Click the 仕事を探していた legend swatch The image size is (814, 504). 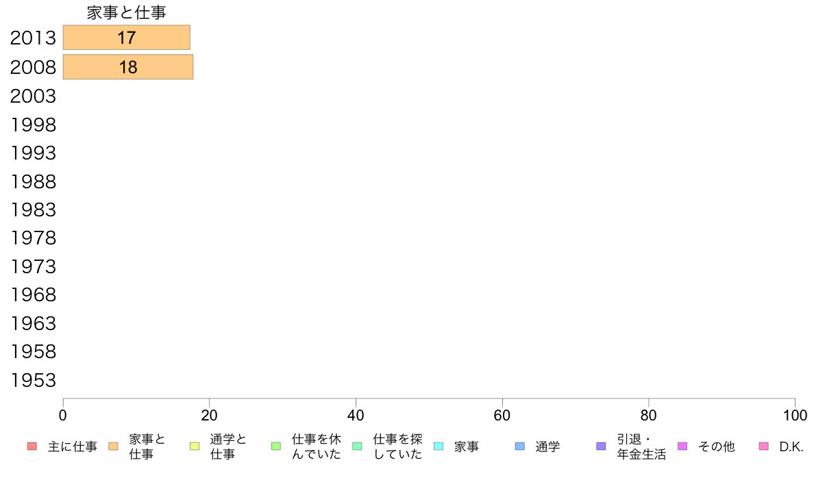point(357,446)
